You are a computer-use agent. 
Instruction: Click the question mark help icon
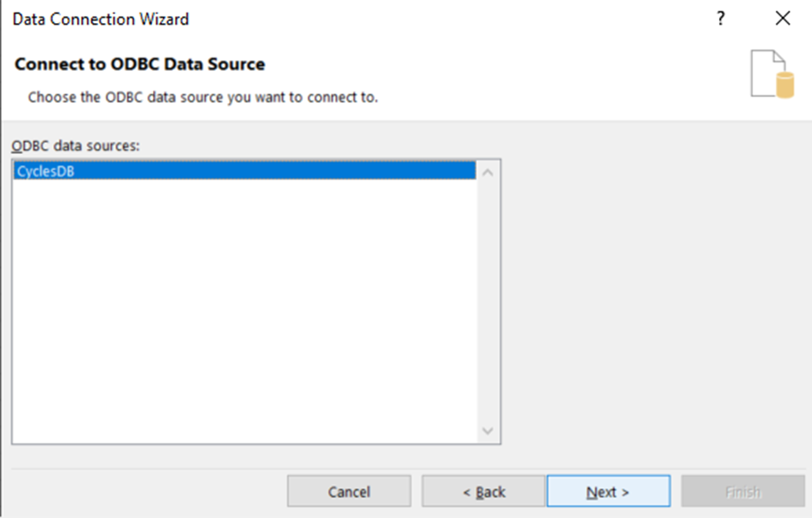(x=721, y=19)
